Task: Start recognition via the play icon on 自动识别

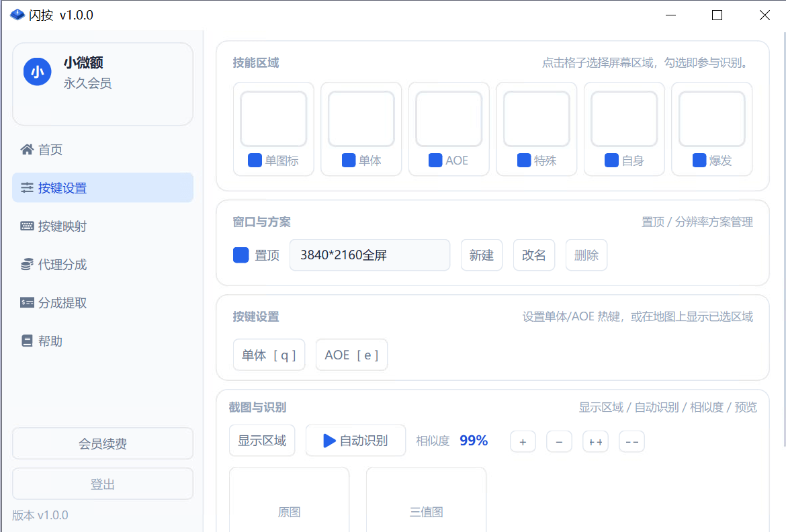Action: (329, 440)
